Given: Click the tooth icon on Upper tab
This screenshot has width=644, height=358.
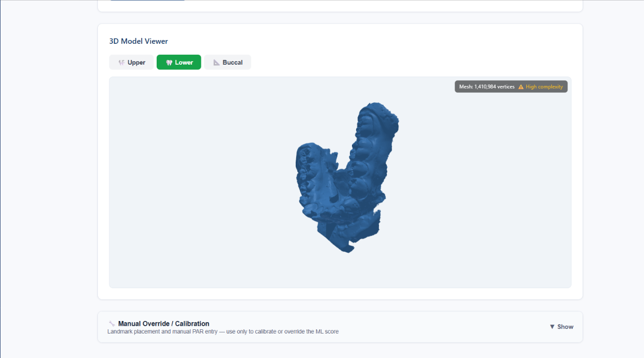Looking at the screenshot, I should (x=121, y=63).
